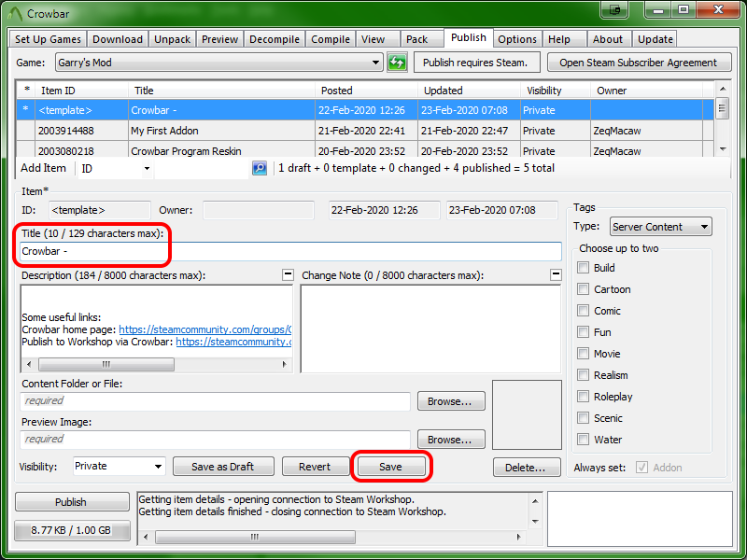Check the Water tag

tap(583, 439)
